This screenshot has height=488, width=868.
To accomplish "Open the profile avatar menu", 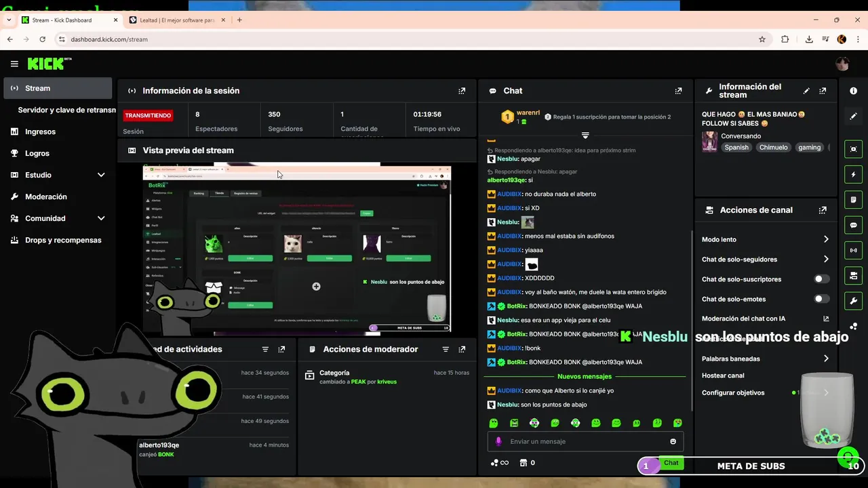I will coord(842,64).
